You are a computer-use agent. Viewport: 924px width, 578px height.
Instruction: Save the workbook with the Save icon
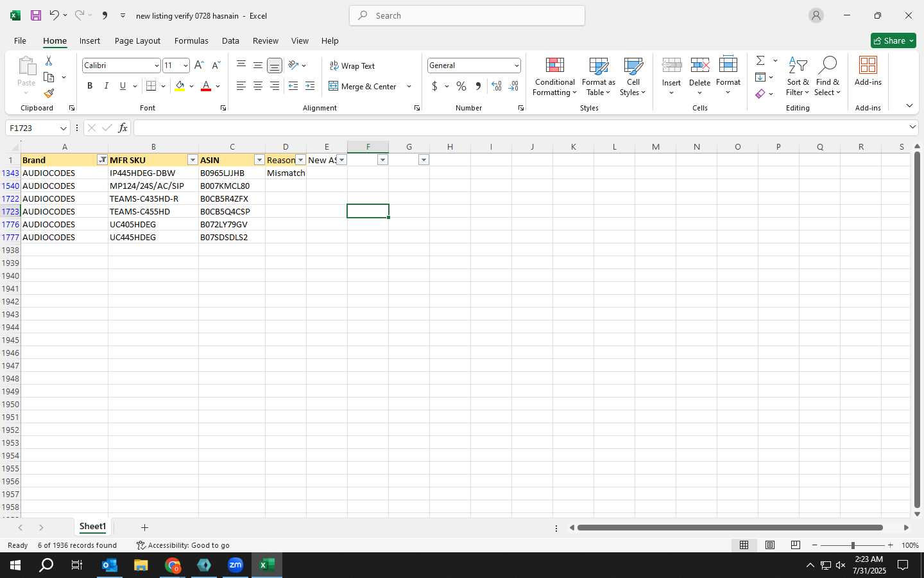(36, 15)
